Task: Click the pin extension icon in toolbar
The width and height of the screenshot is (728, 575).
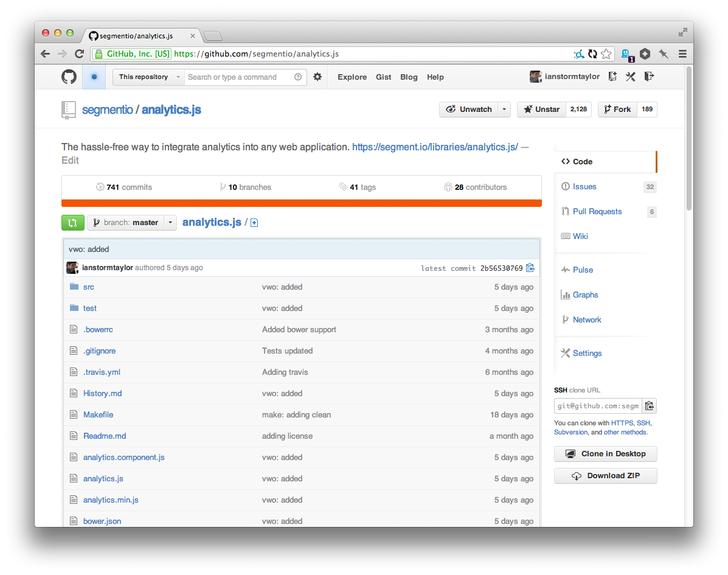Action: coord(664,54)
